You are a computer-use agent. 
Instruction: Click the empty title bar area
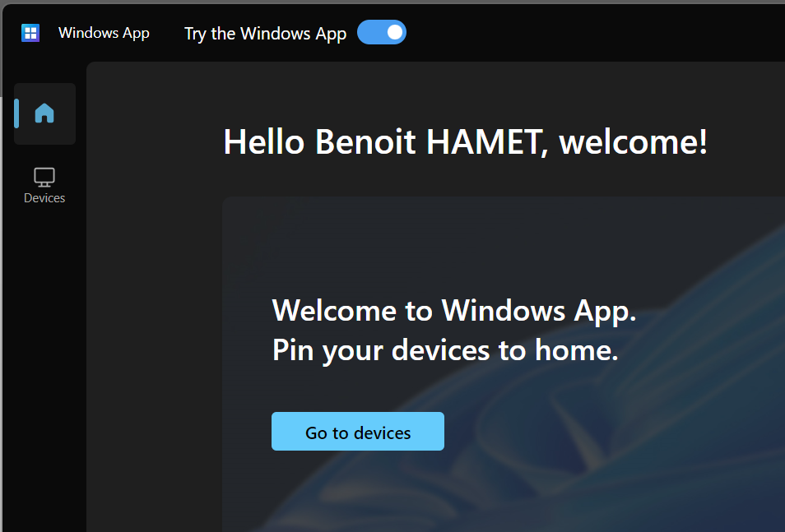(x=592, y=33)
